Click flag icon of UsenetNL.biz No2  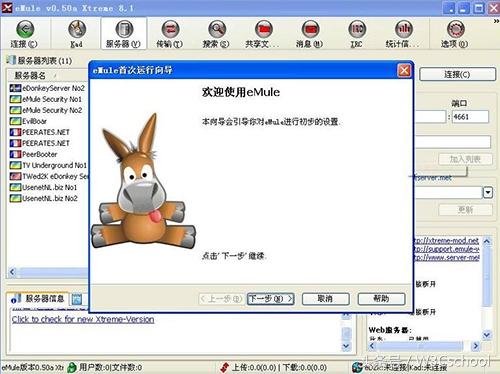(15, 198)
